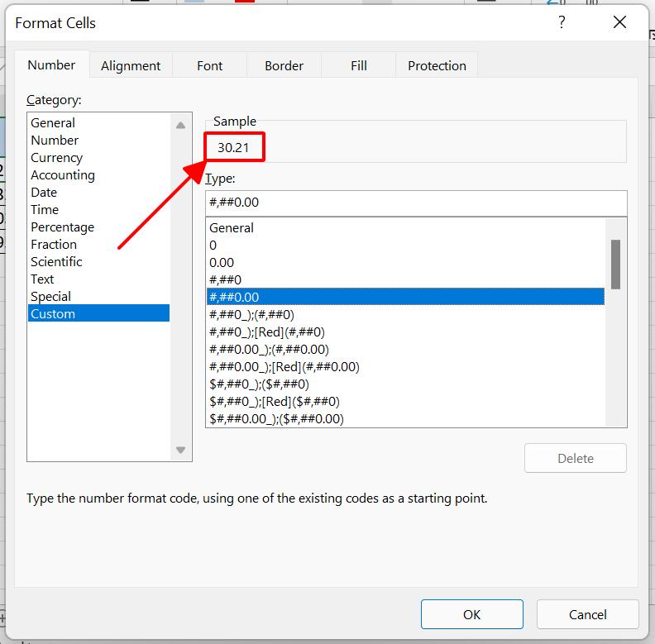655x644 pixels.
Task: Select the Scientific category
Action: coord(56,262)
